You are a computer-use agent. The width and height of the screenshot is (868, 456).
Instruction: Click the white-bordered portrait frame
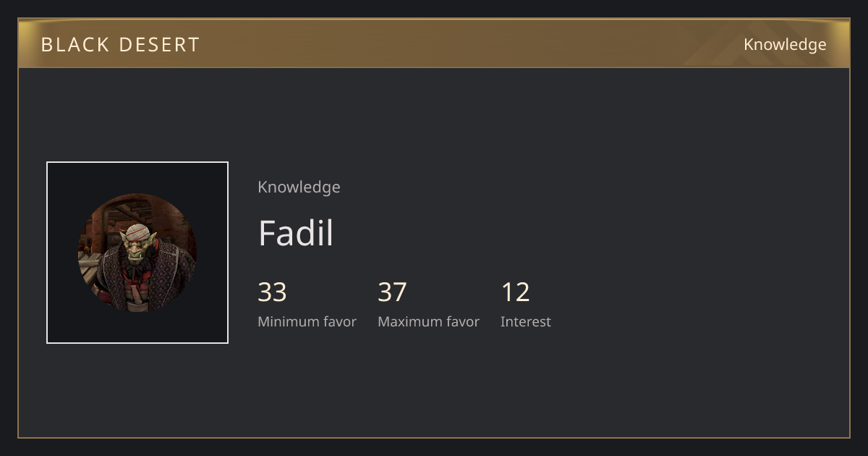click(137, 253)
